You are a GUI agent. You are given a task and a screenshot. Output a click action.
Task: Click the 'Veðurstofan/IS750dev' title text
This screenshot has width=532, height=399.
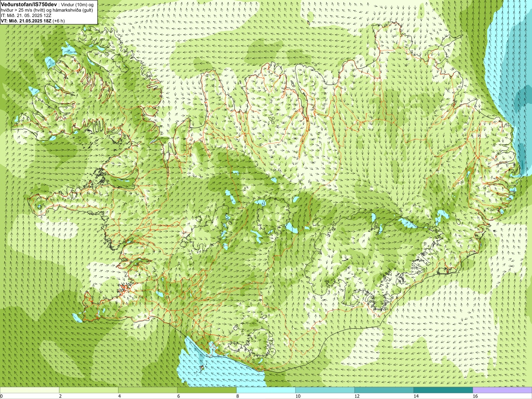[29, 4]
